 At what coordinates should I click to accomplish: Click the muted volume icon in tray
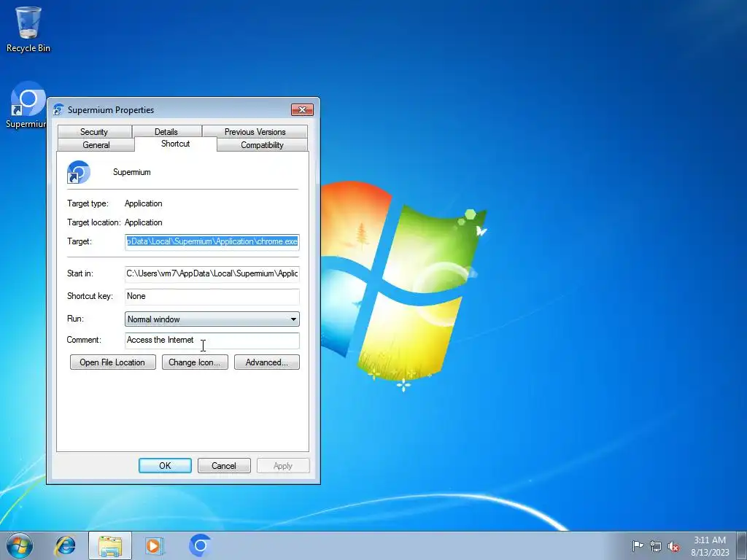coord(673,546)
